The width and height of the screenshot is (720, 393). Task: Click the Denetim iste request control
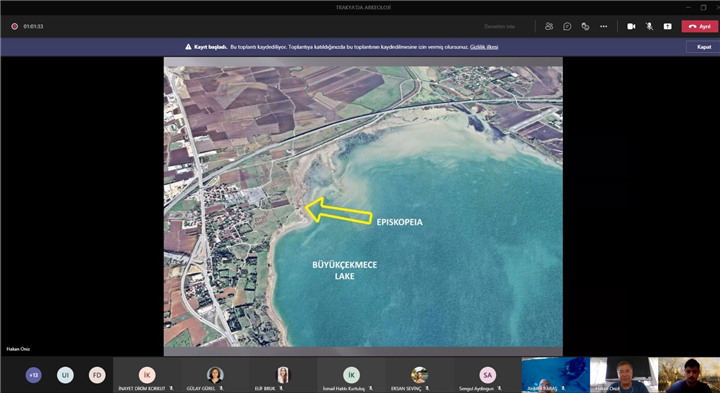499,27
